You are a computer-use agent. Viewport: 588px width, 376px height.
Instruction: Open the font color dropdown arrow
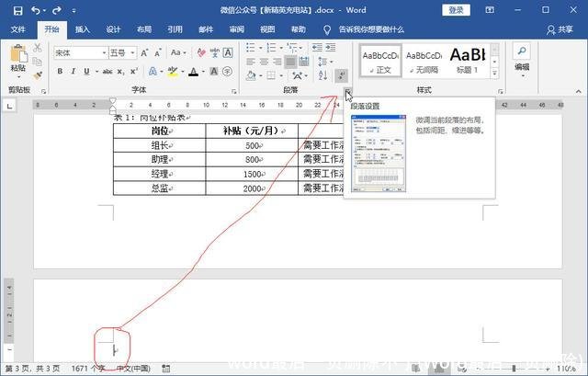[x=203, y=72]
